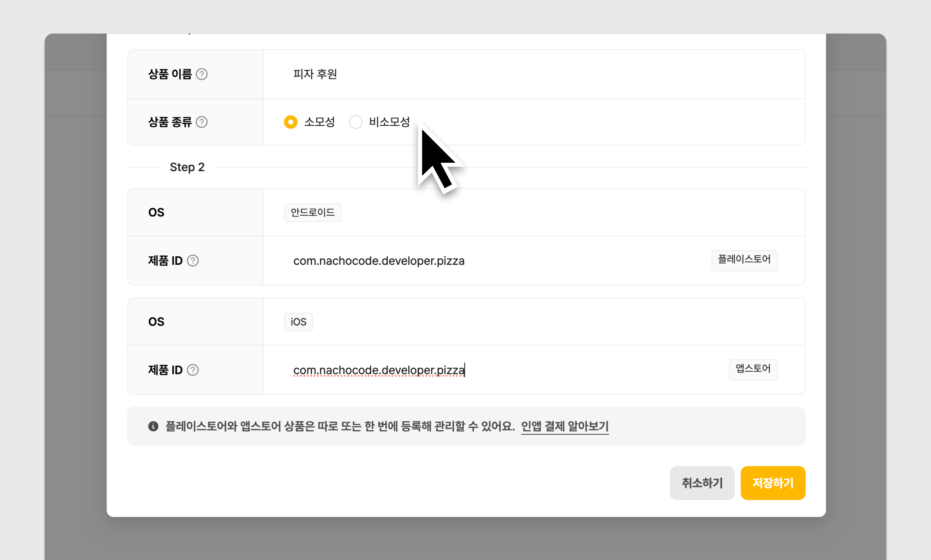
Task: Click the dimmed backdrop outside the modal
Action: click(x=76, y=302)
